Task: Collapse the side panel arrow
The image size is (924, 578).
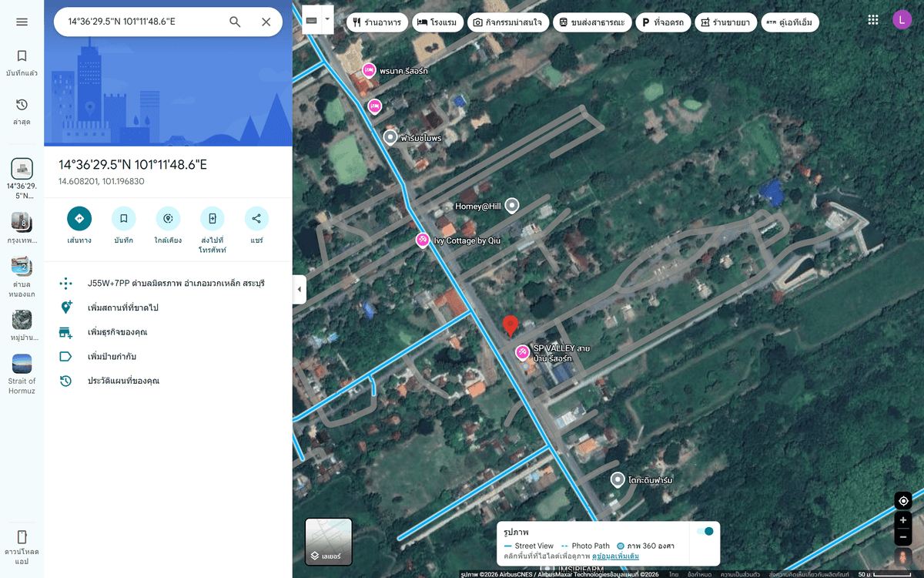Action: pyautogui.click(x=300, y=290)
